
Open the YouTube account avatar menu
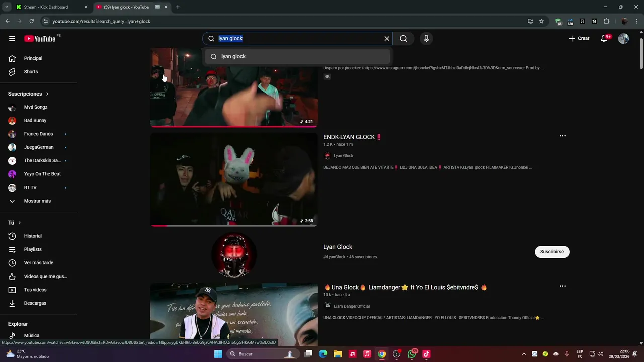coord(623,39)
